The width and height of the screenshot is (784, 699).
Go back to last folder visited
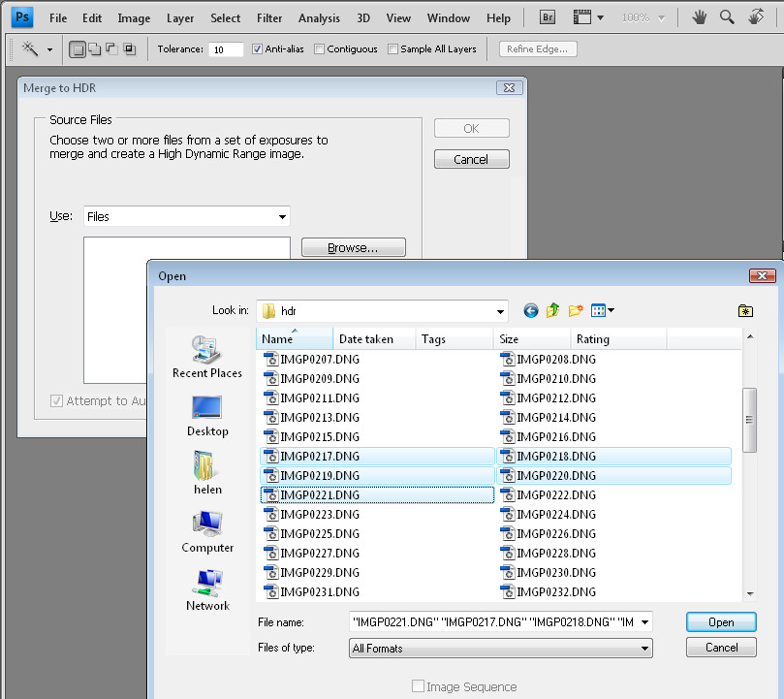tap(531, 311)
